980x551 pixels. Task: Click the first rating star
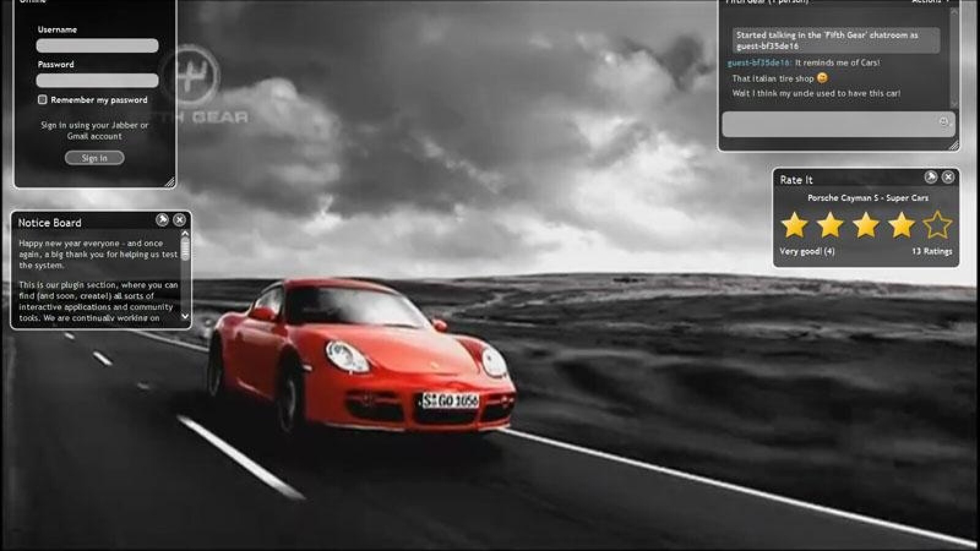pyautogui.click(x=794, y=225)
